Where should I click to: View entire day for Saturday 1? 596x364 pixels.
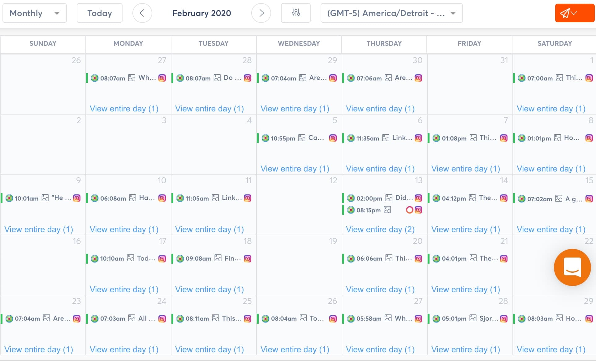551,109
